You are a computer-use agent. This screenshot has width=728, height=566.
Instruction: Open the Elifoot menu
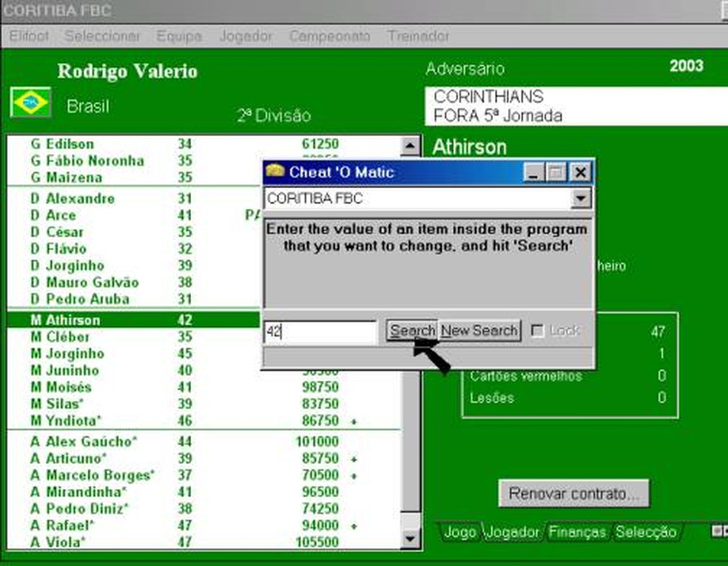tap(29, 36)
